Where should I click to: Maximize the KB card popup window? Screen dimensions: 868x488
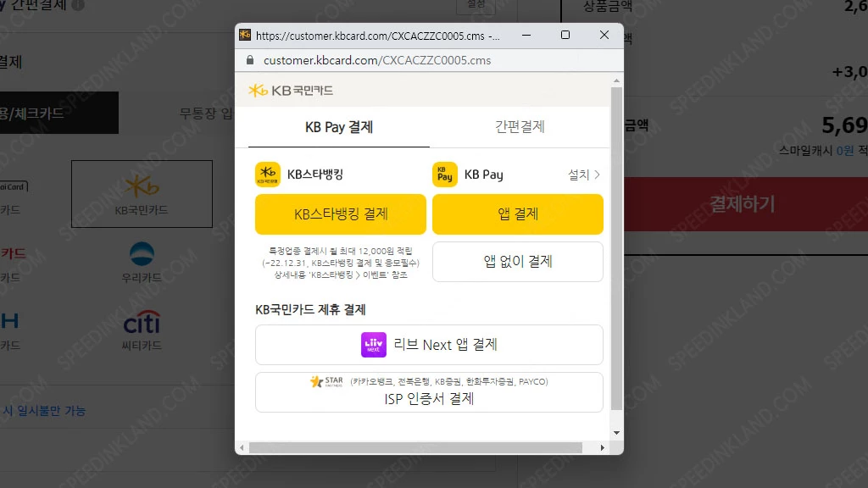[565, 35]
